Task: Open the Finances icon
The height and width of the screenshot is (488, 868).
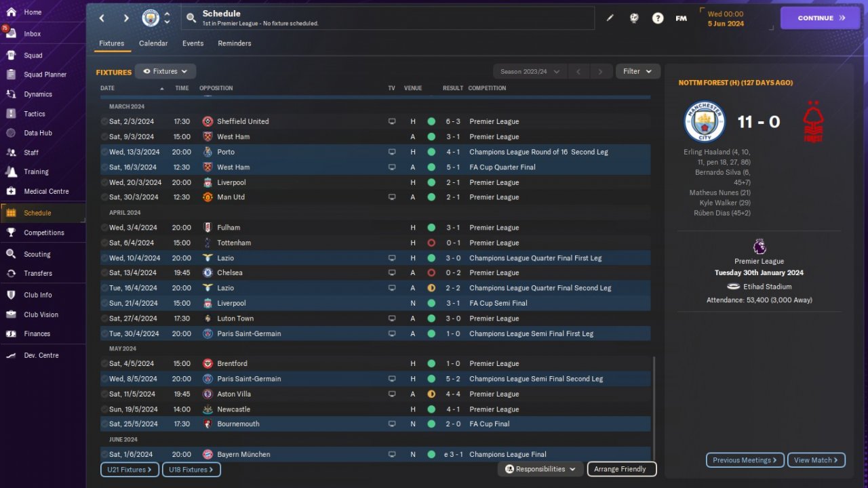Action: tap(11, 333)
